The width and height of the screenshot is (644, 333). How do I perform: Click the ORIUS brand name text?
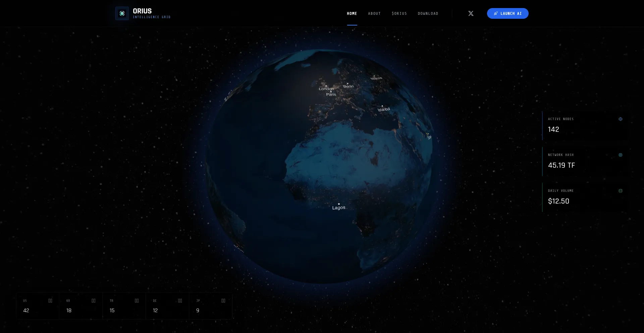pyautogui.click(x=142, y=11)
